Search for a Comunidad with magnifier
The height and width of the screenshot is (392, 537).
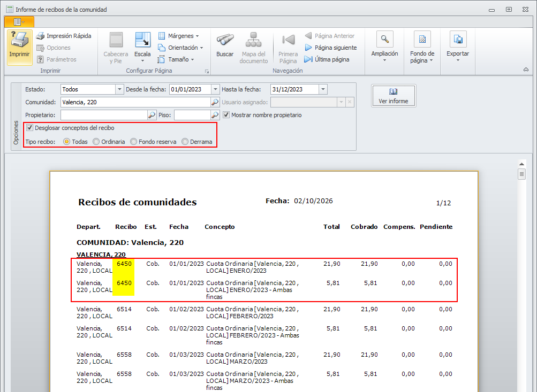(215, 102)
